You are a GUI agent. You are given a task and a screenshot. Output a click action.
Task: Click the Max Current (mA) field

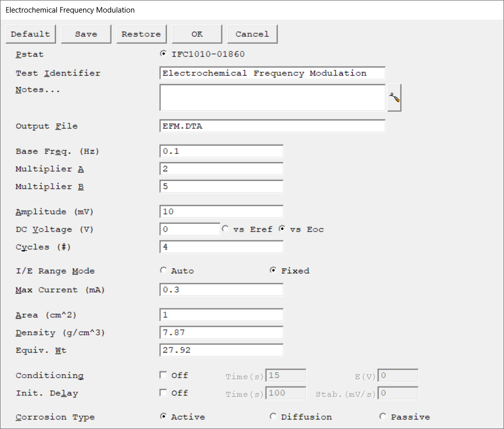point(221,290)
